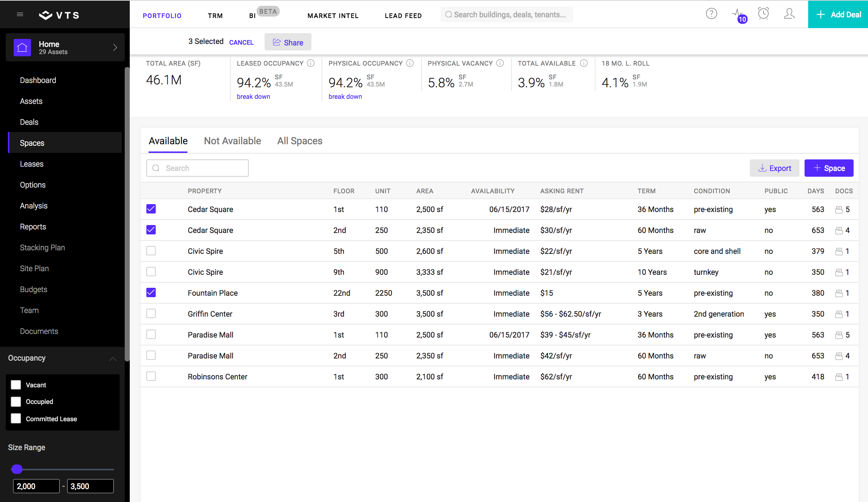Open Stacking Plan in the sidebar

click(x=42, y=248)
